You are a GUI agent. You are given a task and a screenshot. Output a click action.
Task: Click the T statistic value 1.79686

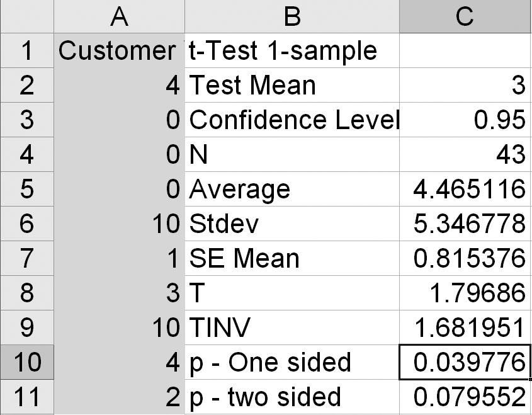(x=465, y=293)
